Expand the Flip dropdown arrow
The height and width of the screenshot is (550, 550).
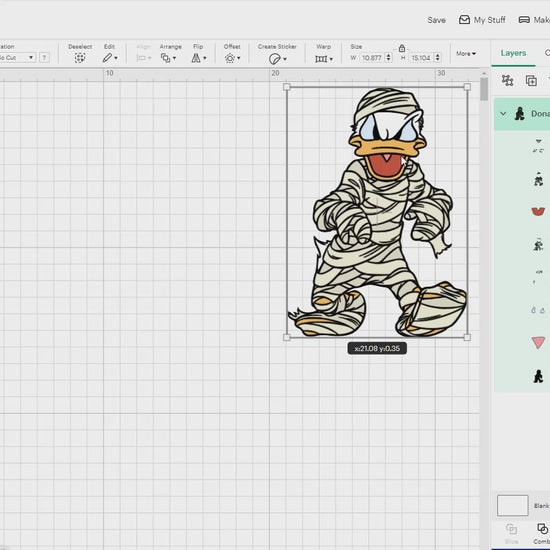[205, 58]
